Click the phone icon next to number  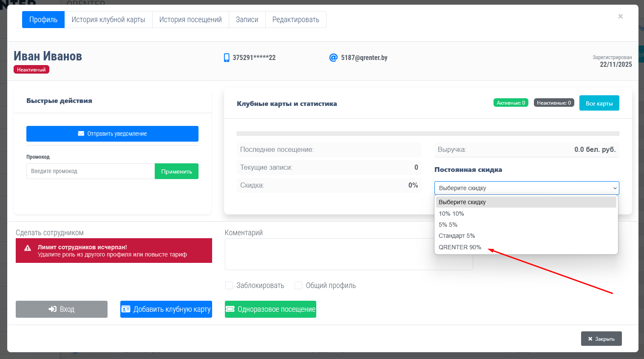(227, 58)
